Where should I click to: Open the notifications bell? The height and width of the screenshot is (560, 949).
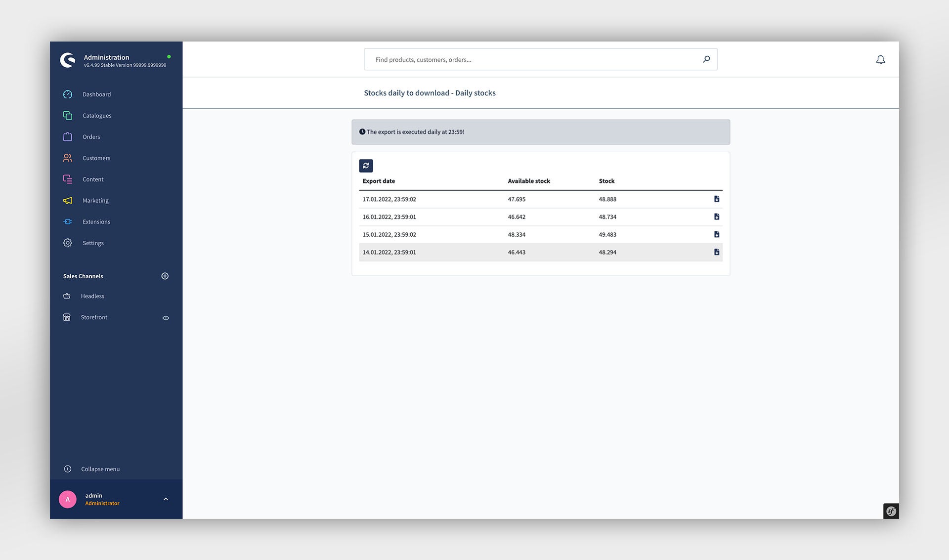(880, 60)
